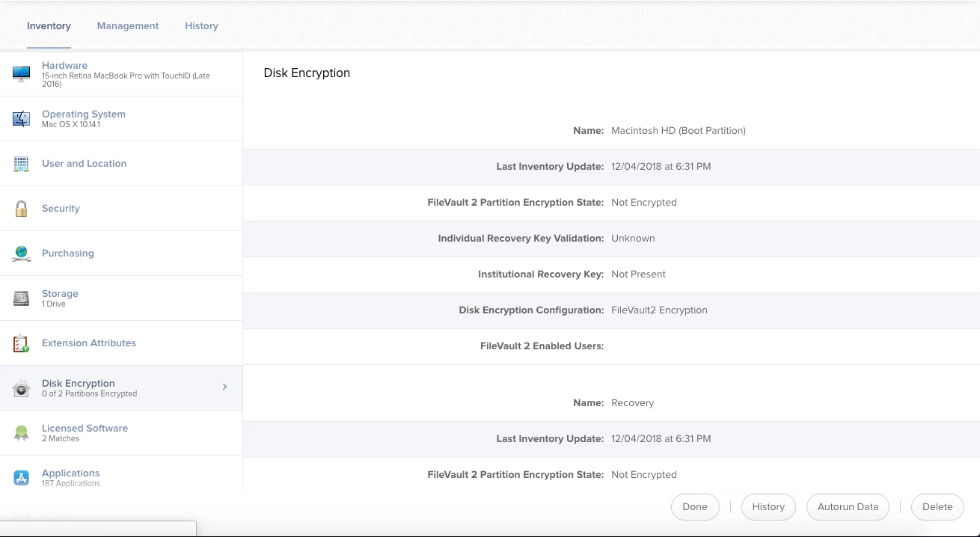980x537 pixels.
Task: Click the Applications App Store icon
Action: (x=21, y=478)
